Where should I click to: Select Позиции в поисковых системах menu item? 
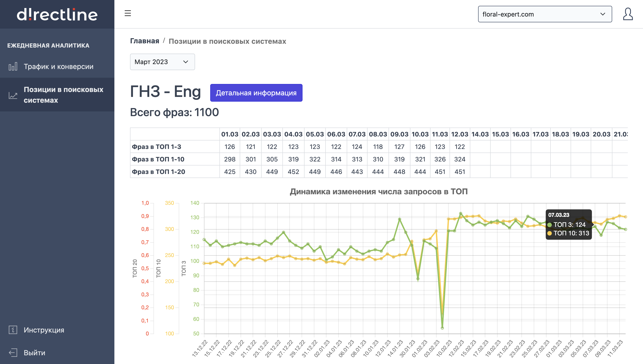[x=63, y=95]
